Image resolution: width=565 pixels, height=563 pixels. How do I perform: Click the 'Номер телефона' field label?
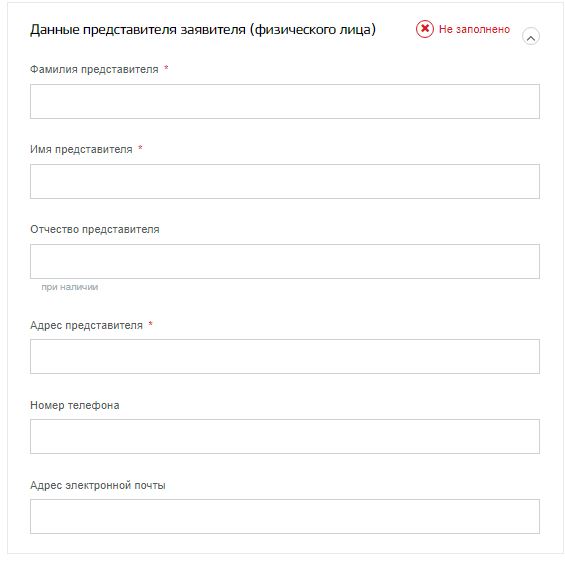(75, 405)
